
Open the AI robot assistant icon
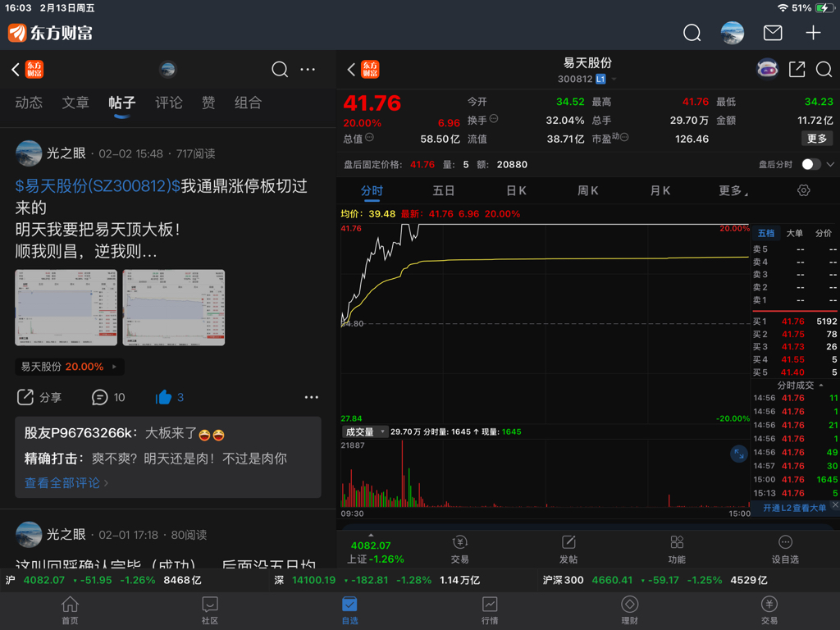pos(767,69)
